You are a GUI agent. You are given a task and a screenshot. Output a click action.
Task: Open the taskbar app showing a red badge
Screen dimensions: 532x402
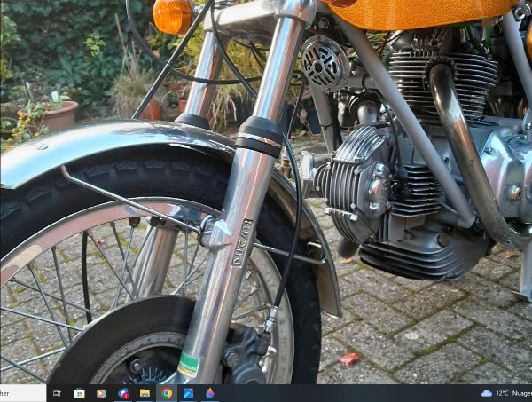[123, 393]
